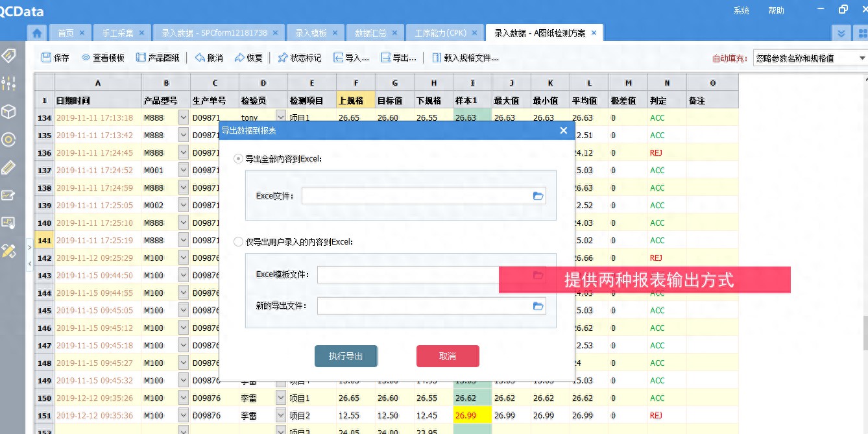
Task: Select 导出全部内容到Excel radio option
Action: [x=238, y=159]
